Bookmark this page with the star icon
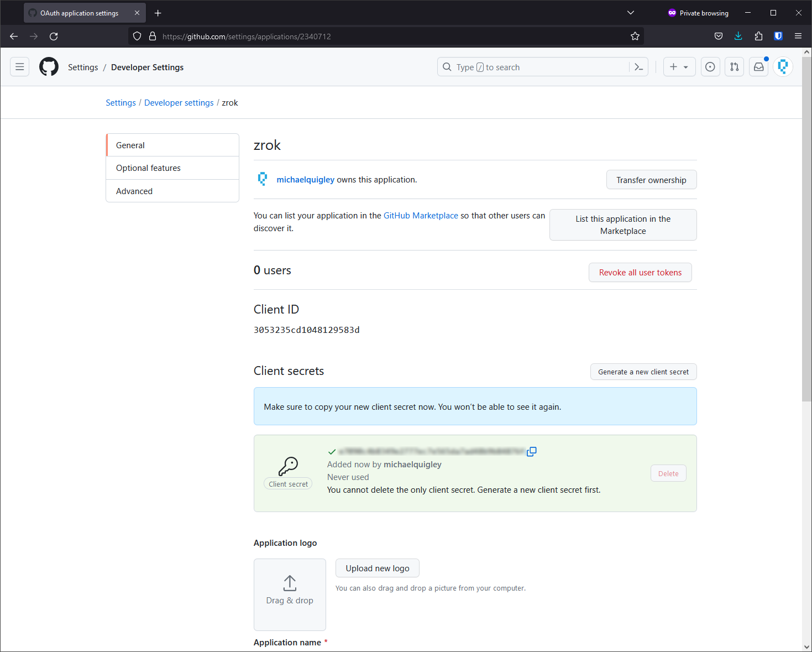This screenshot has height=652, width=812. (x=635, y=36)
